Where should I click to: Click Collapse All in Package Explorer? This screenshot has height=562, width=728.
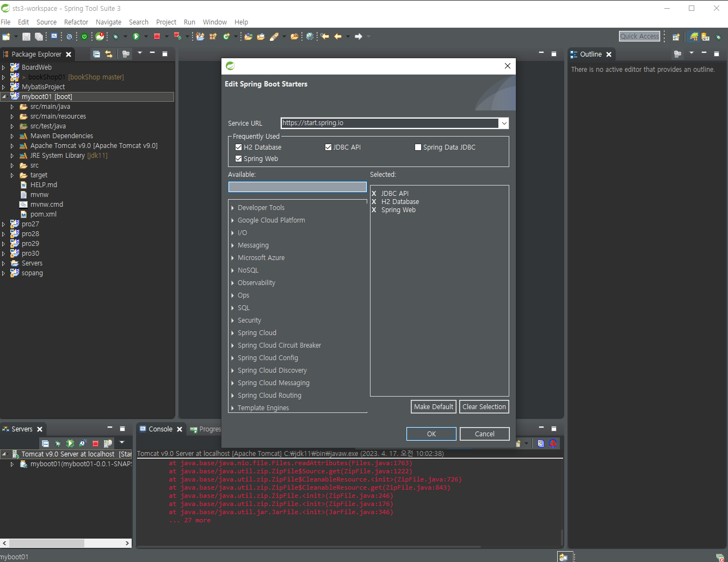tap(96, 54)
